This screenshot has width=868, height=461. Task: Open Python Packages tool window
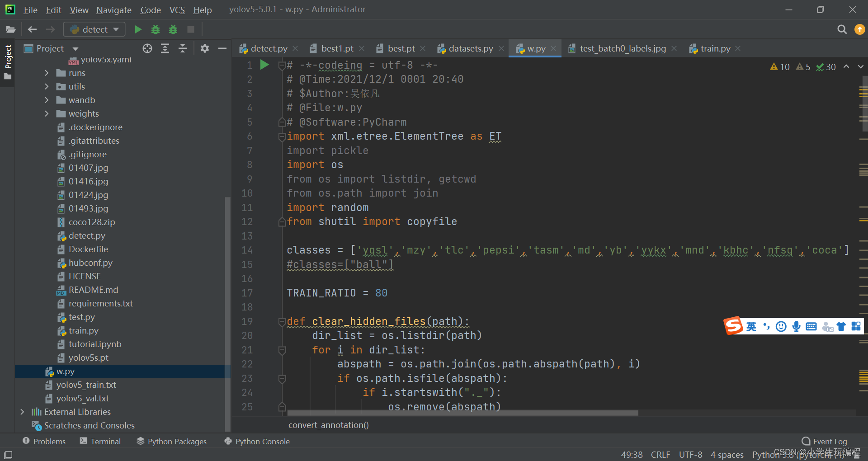171,441
